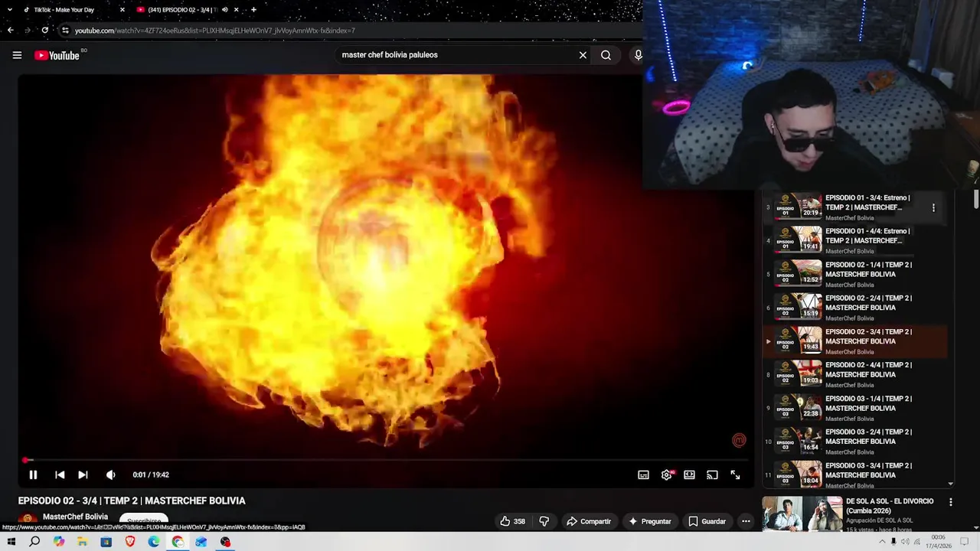
Task: Like the video with thumbs up
Action: coord(512,521)
